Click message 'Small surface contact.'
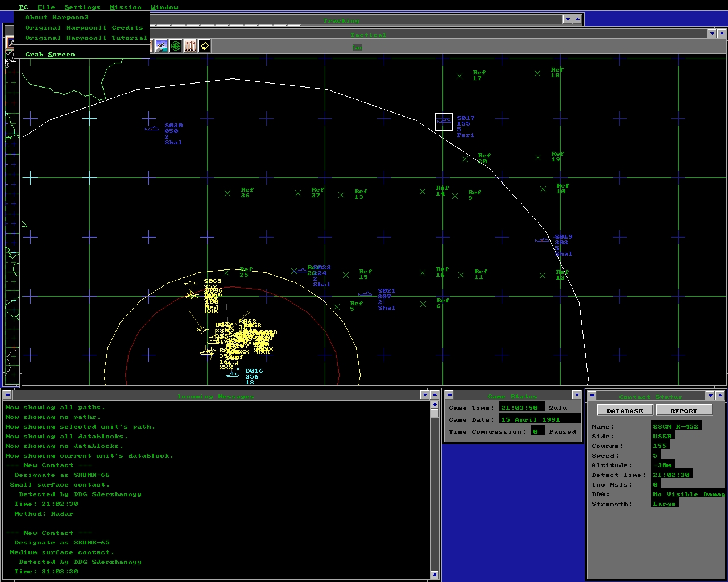This screenshot has width=728, height=582. click(60, 485)
